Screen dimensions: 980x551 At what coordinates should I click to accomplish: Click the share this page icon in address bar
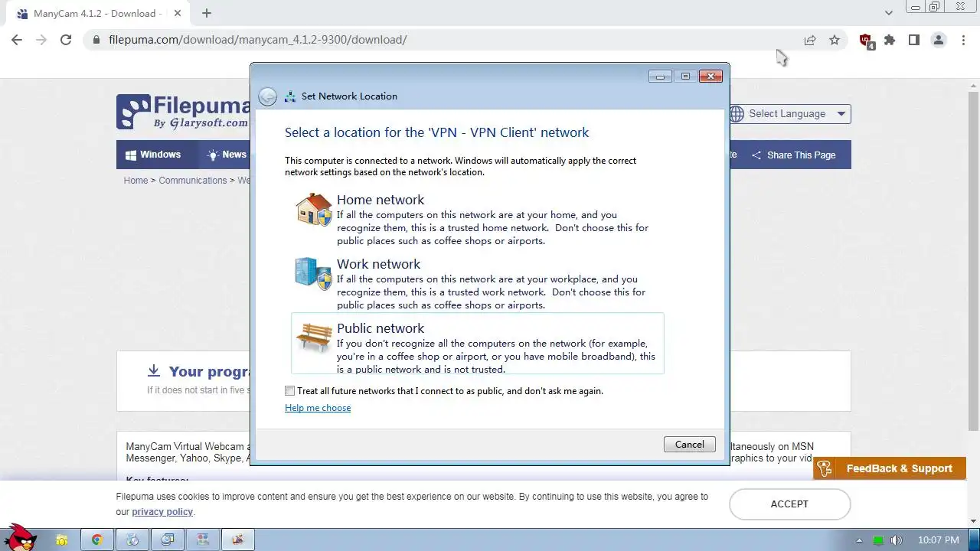(810, 40)
